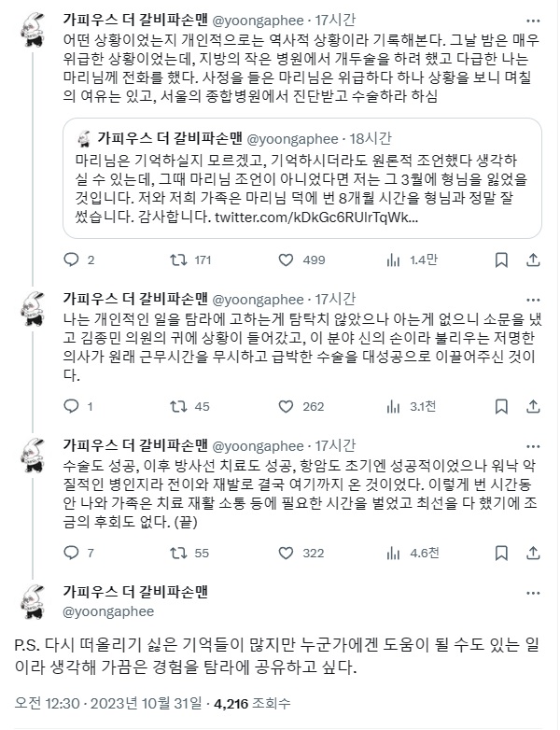Screen dimensions: 560x730
Task: Retweet the first tweet with 171 retweets
Action: (x=184, y=259)
